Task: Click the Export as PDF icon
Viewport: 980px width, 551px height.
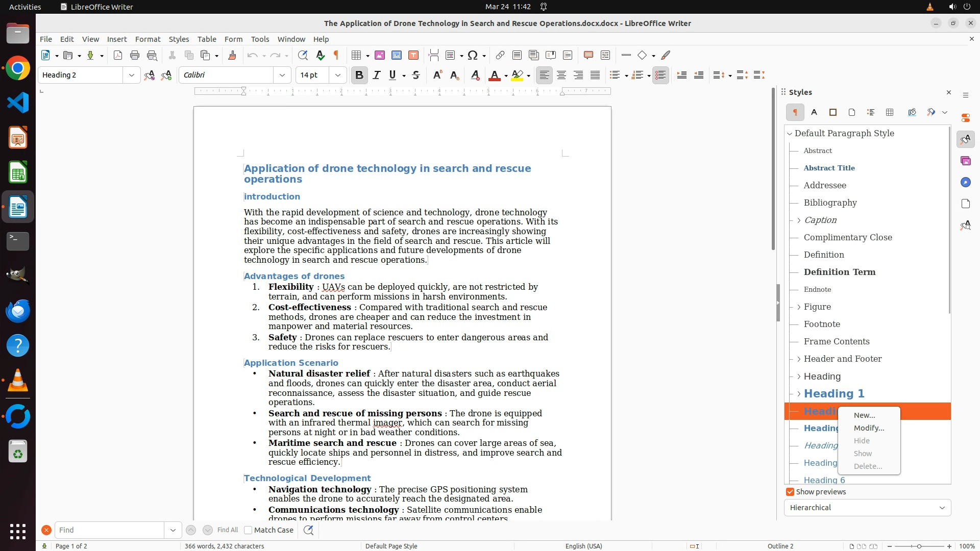Action: tap(118, 55)
